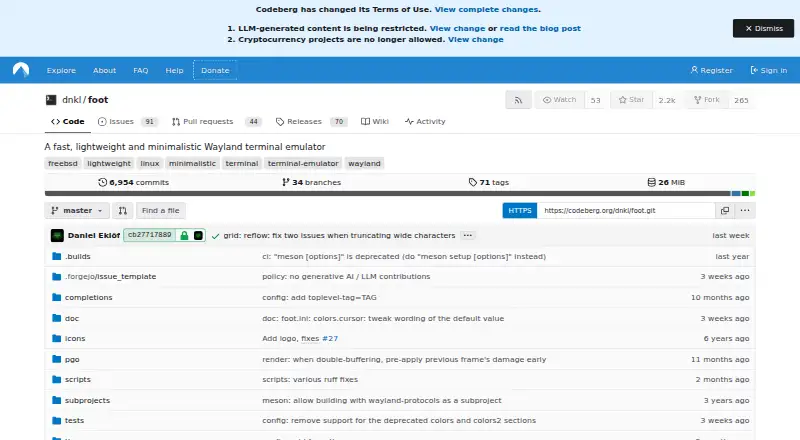Open the RSS feed icon button
Screen dimensions: 800x440
[518, 100]
